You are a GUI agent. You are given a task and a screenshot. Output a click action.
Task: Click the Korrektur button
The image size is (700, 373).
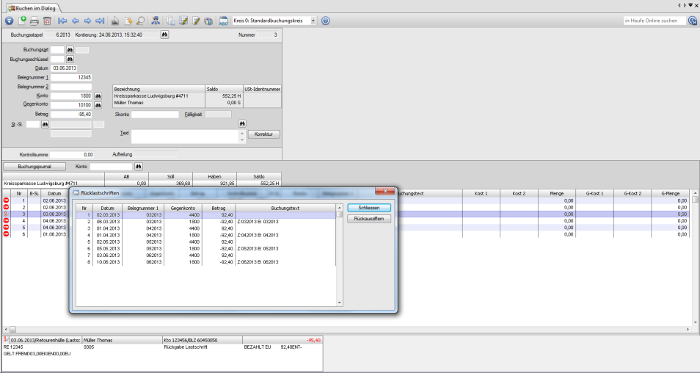pos(264,134)
